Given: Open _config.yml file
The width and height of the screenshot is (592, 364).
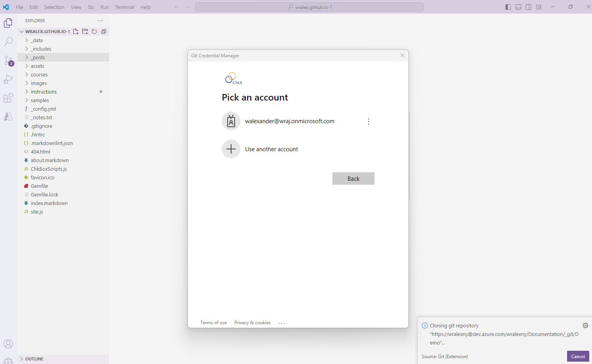Looking at the screenshot, I should point(64,109).
